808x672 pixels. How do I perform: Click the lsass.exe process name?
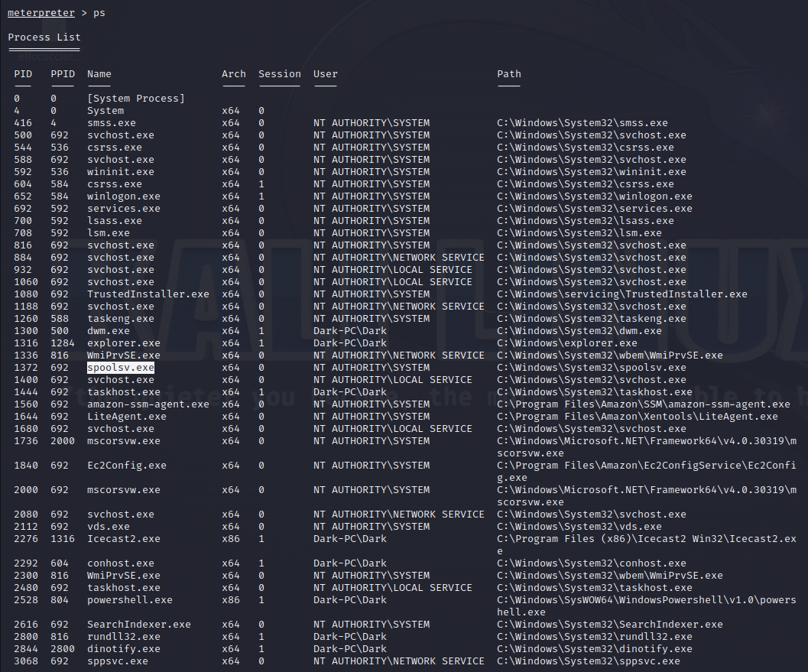click(115, 221)
